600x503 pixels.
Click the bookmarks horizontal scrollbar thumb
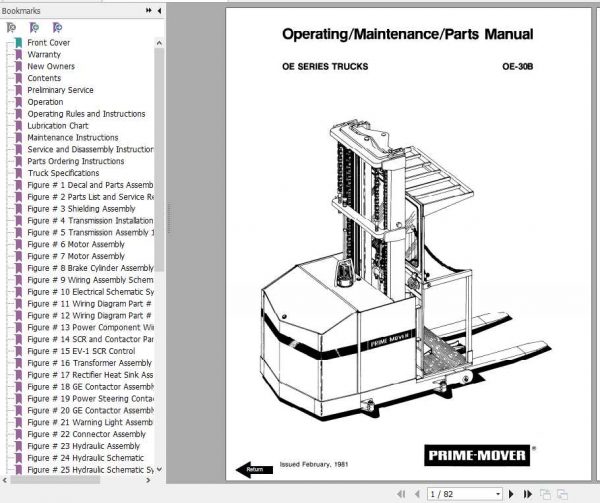[55, 480]
